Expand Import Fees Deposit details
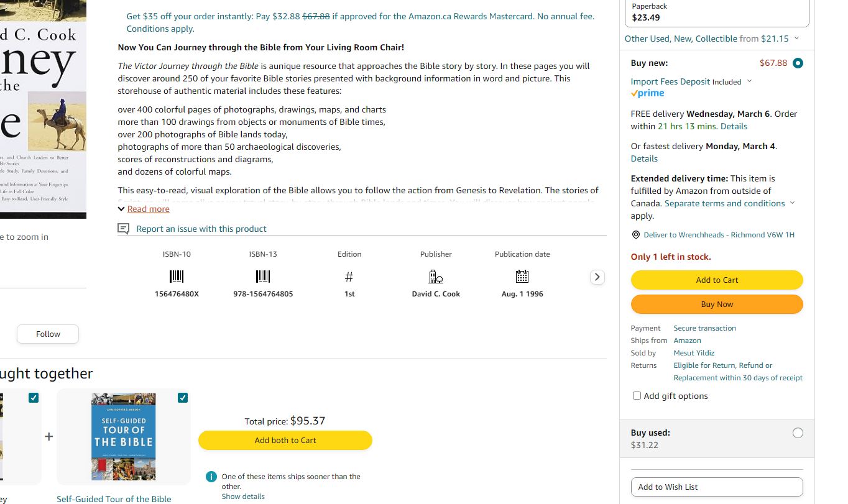 (691, 81)
